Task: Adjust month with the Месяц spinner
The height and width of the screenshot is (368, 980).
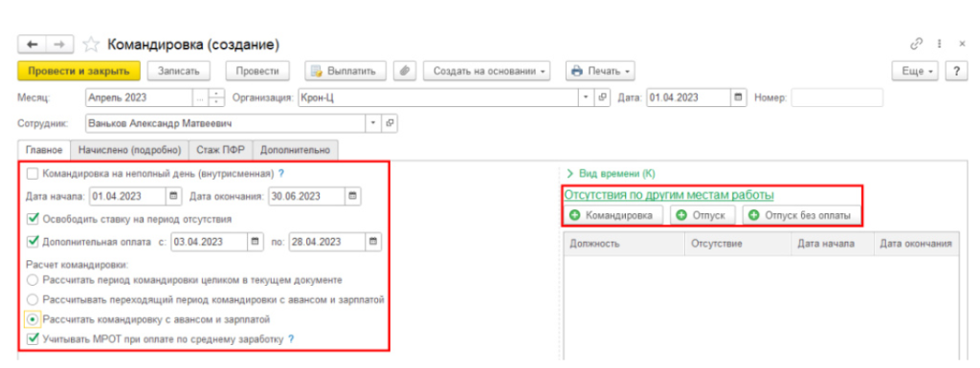Action: [215, 97]
